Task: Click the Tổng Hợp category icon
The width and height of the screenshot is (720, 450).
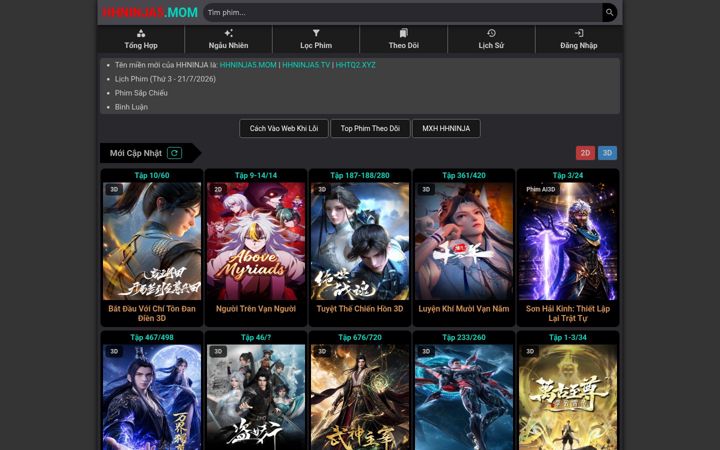Action: [x=141, y=33]
